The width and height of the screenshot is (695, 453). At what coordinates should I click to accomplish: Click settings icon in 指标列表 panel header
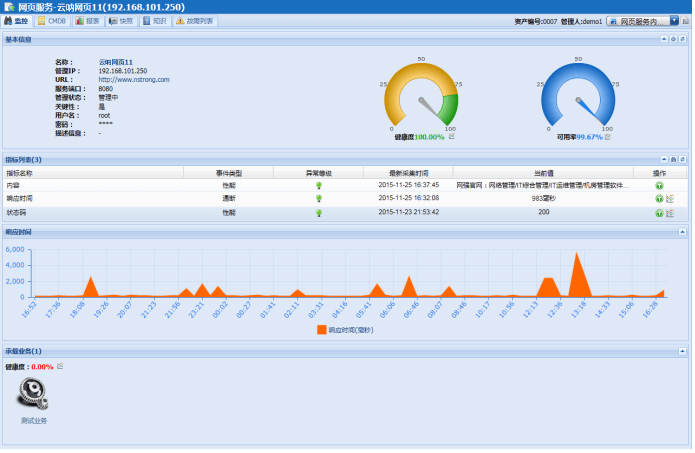(673, 159)
